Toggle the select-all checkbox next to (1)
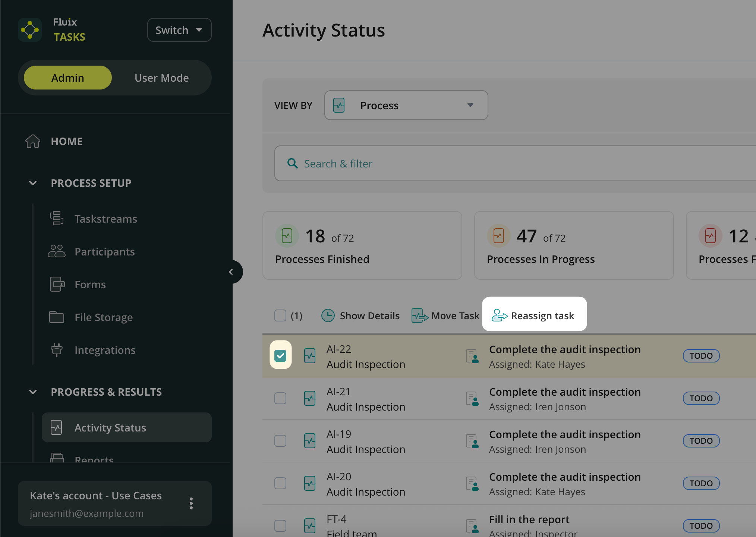Screen dimensions: 756x537 (280, 316)
